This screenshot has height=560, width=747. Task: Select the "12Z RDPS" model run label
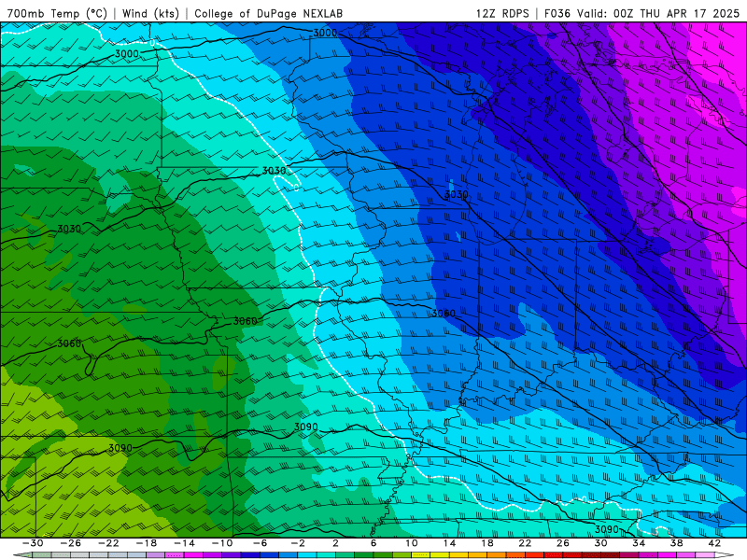pyautogui.click(x=502, y=13)
